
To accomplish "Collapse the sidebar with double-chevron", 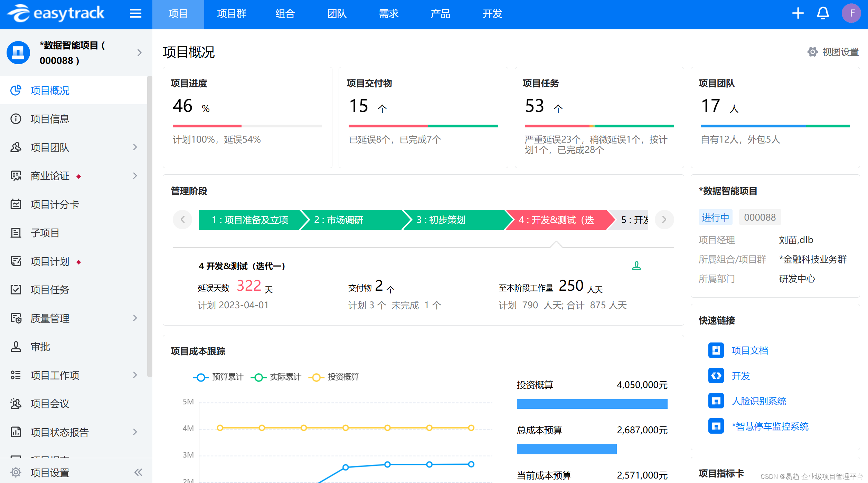I will (x=138, y=472).
